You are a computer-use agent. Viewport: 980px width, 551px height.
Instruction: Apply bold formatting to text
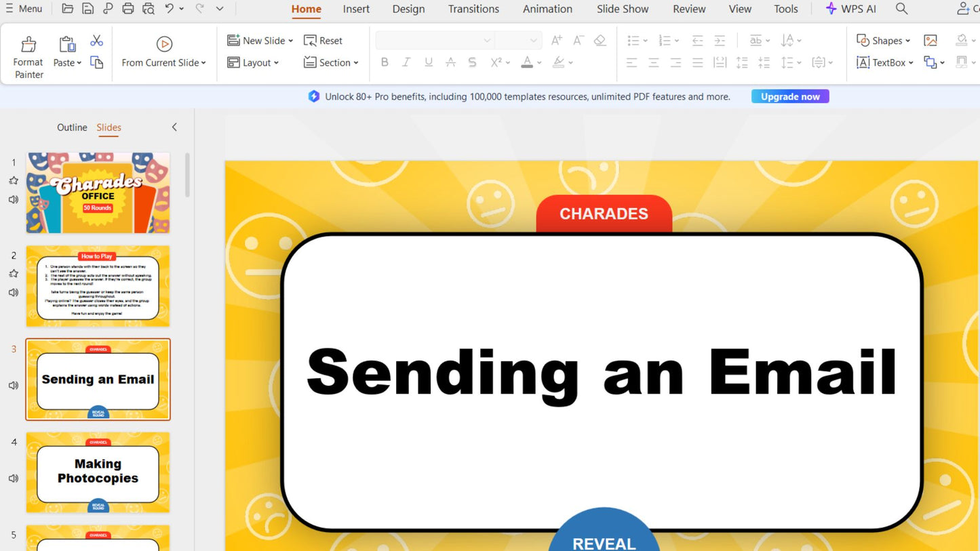(385, 62)
